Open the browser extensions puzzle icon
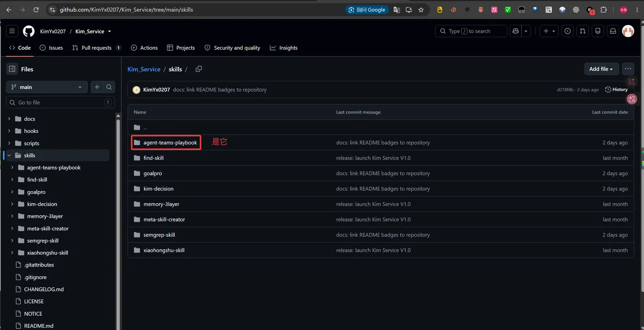The height and width of the screenshot is (330, 644). click(x=604, y=10)
